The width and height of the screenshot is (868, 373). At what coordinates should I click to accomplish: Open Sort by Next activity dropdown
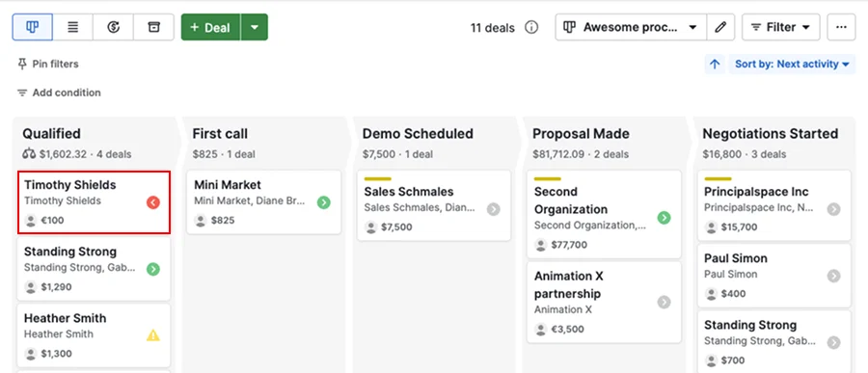pos(792,65)
